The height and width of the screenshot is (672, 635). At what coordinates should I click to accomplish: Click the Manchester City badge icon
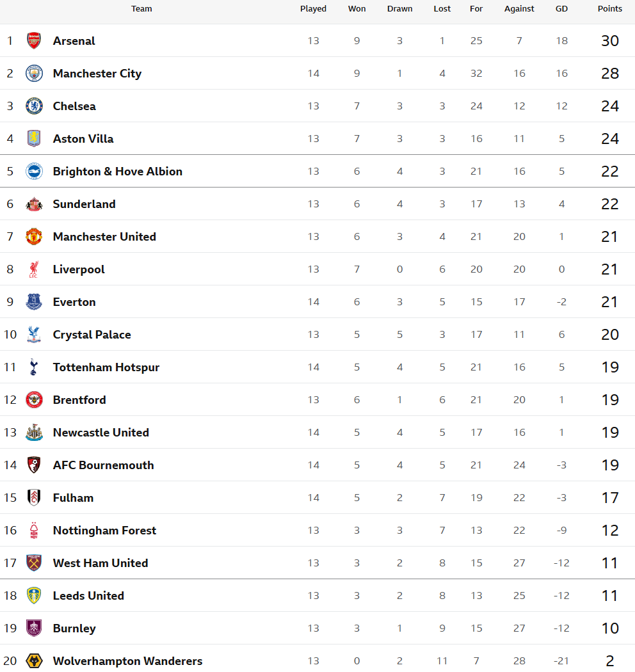34,74
